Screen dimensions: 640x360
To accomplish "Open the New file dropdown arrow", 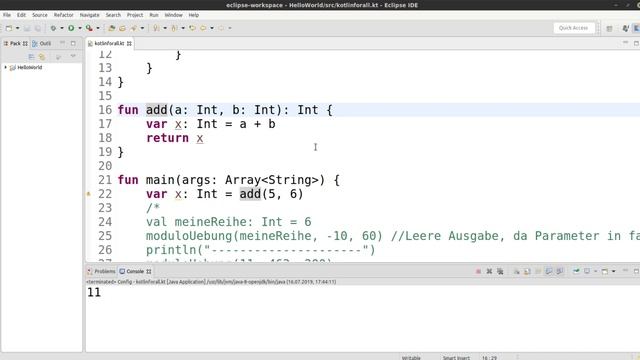I will point(18,28).
